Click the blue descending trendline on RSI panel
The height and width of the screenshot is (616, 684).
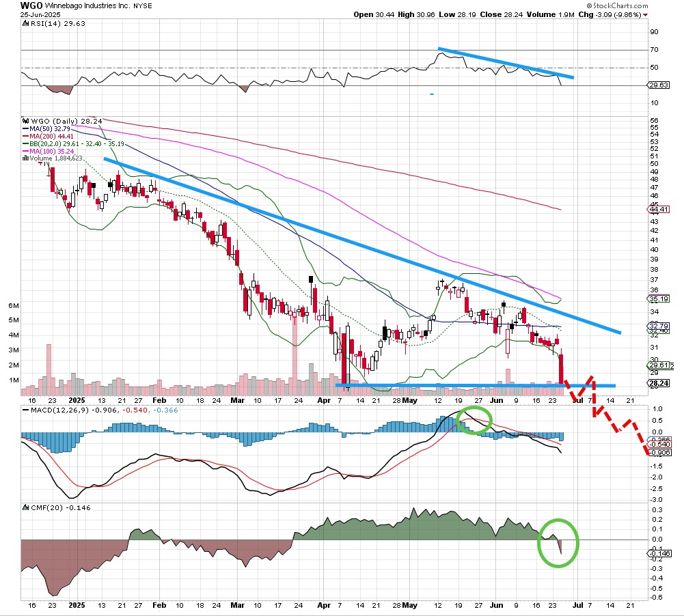506,63
